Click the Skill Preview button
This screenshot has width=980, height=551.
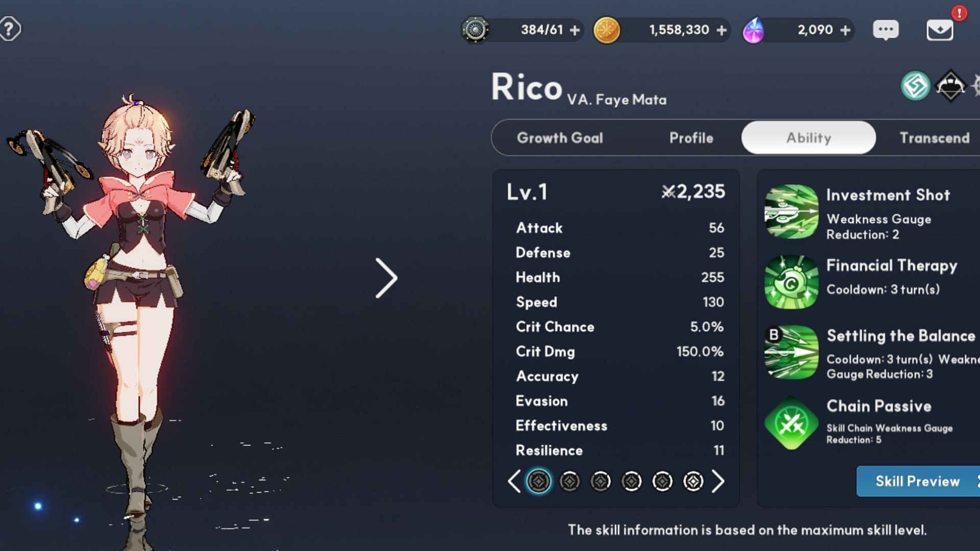click(x=918, y=481)
